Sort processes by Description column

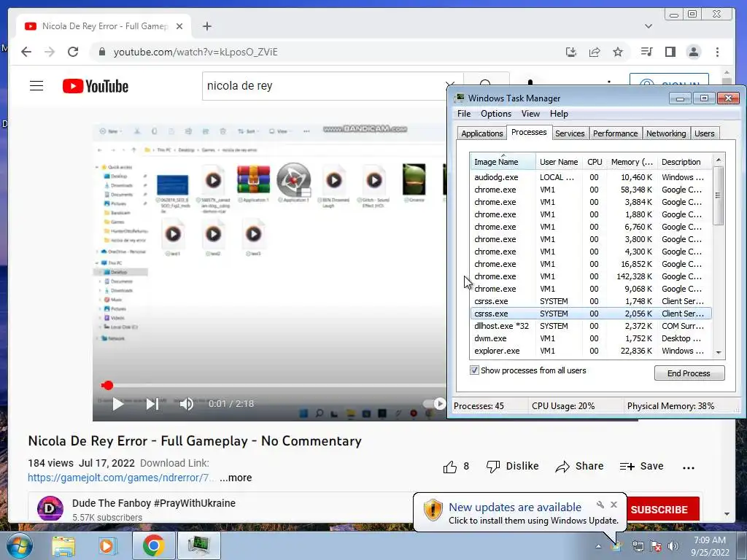click(x=684, y=162)
